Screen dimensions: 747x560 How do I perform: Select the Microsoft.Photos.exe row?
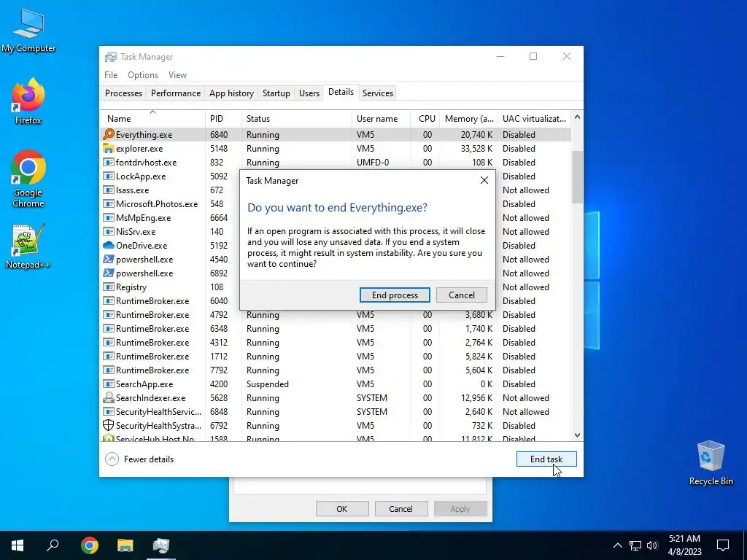pyautogui.click(x=336, y=204)
